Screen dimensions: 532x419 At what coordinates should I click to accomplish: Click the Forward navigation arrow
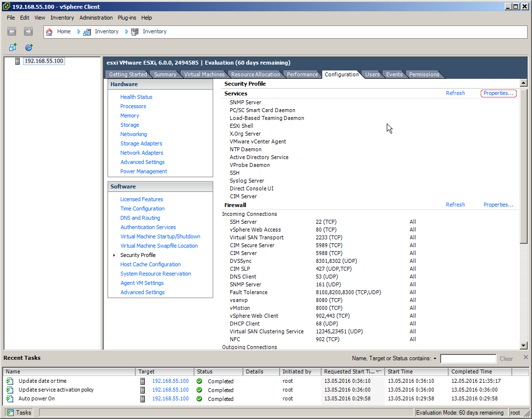click(x=28, y=31)
